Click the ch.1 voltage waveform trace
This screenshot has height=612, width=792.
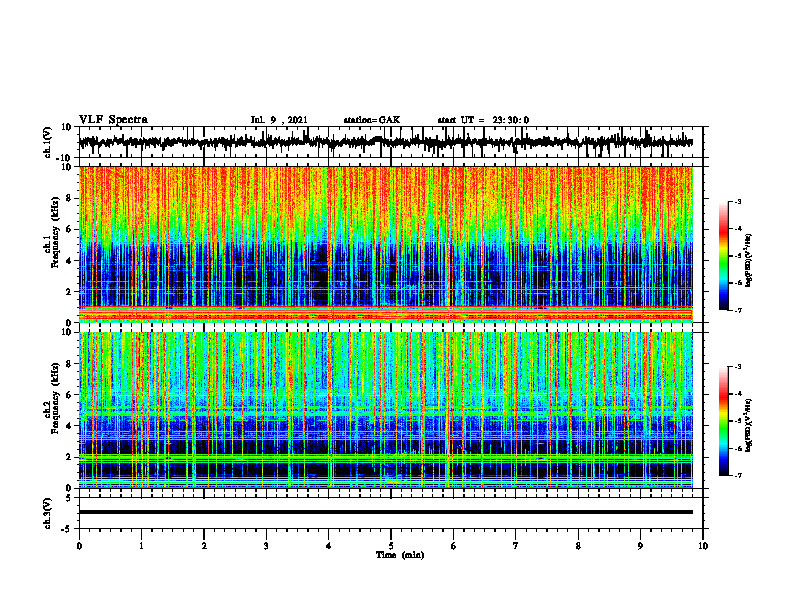point(385,142)
